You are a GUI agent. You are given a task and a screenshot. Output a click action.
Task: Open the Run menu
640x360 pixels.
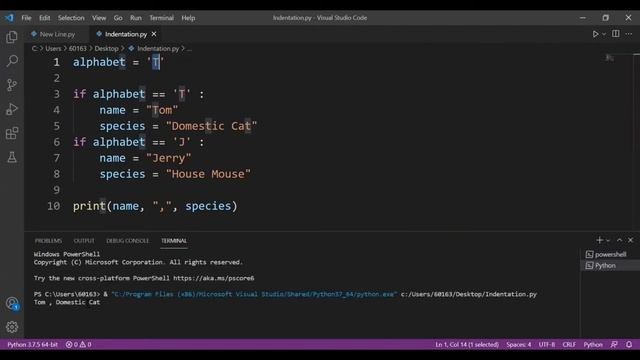pyautogui.click(x=136, y=18)
